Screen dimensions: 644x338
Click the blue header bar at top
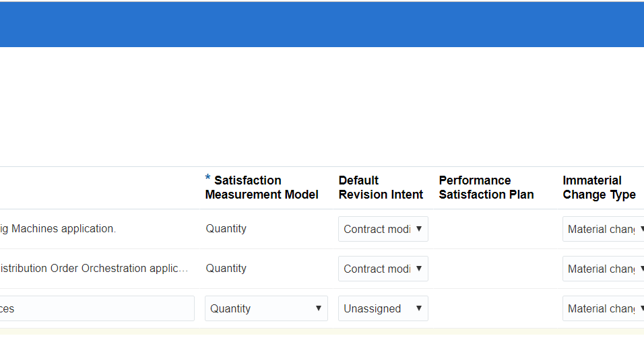[x=322, y=24]
